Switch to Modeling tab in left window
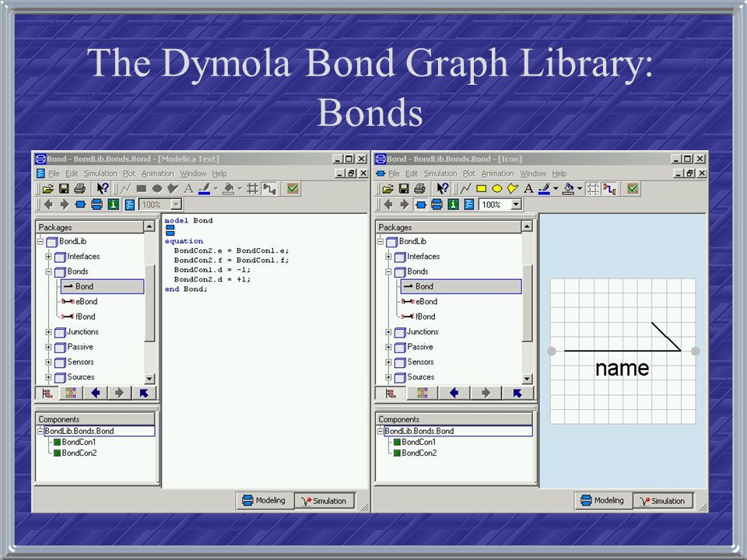The image size is (747, 560). coord(264,500)
